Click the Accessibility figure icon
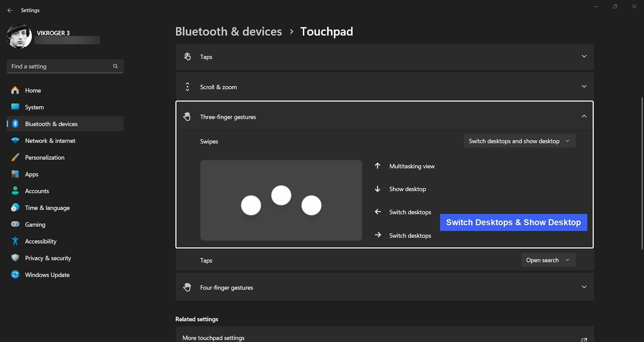644x342 pixels. 15,241
